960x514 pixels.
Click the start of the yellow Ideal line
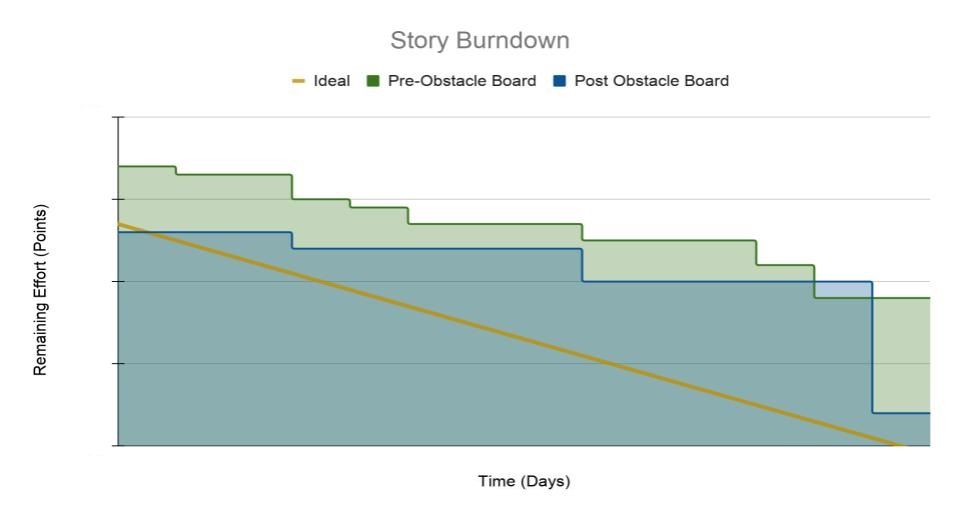pyautogui.click(x=120, y=224)
